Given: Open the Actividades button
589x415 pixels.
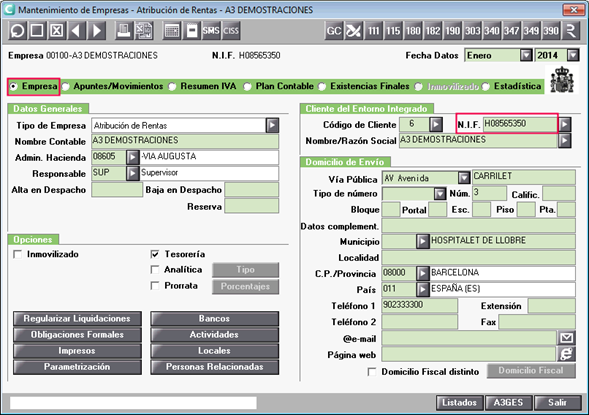Looking at the screenshot, I should coord(214,335).
